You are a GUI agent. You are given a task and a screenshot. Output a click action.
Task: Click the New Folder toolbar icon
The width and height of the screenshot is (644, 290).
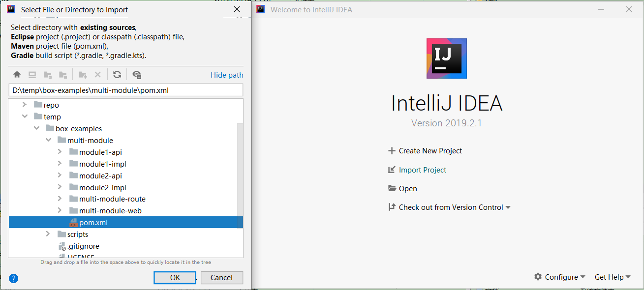[83, 75]
